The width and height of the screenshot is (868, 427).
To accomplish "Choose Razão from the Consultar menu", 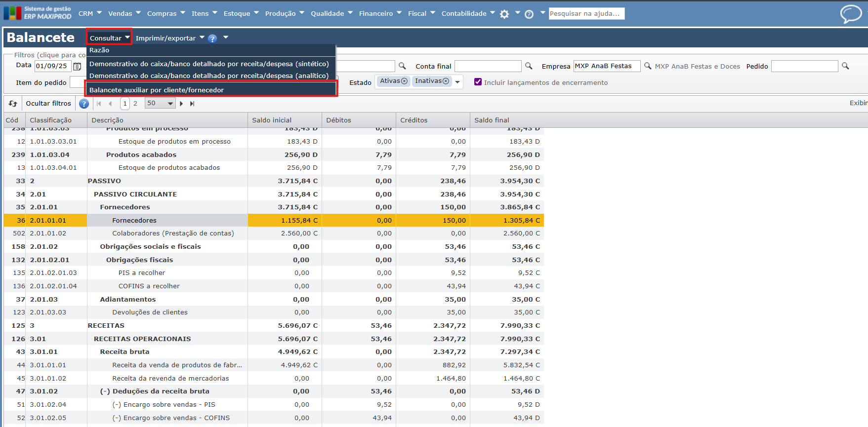I will 99,50.
